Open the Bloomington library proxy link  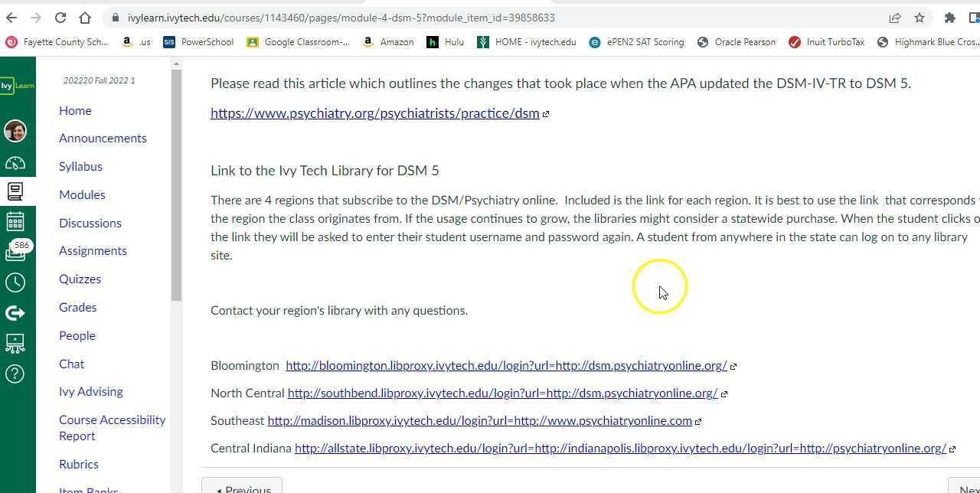click(x=507, y=365)
